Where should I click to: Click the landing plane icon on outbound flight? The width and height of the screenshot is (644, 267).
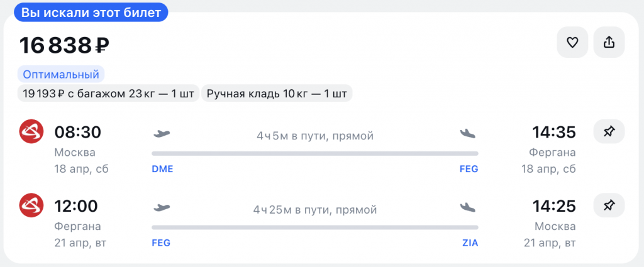(468, 134)
